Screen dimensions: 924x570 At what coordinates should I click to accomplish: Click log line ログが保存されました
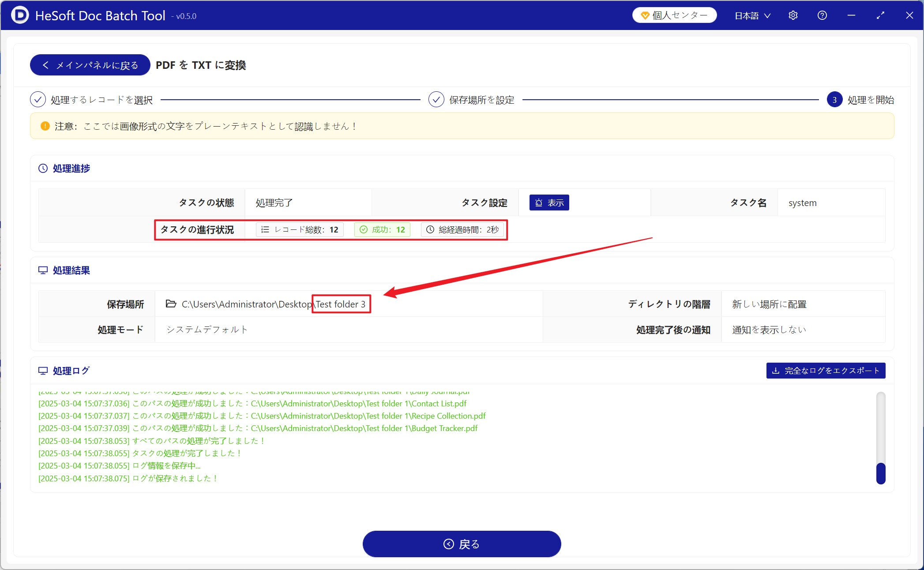click(129, 479)
